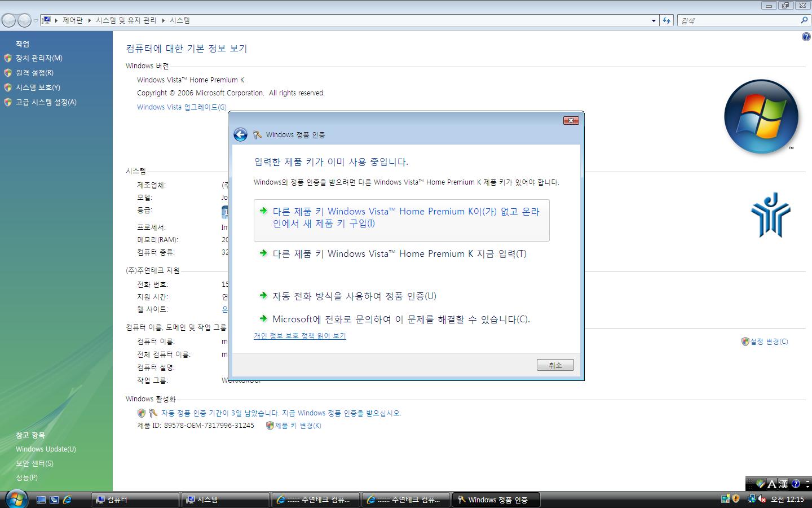
Task: Click the 제어판 breadcrumb in the address bar
Action: [73, 20]
